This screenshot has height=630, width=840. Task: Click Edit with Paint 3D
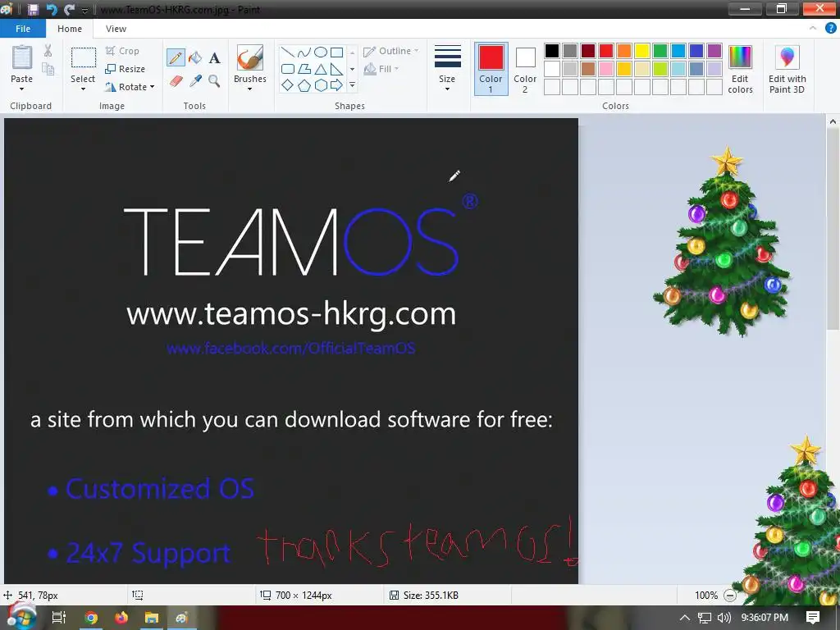[x=787, y=69]
